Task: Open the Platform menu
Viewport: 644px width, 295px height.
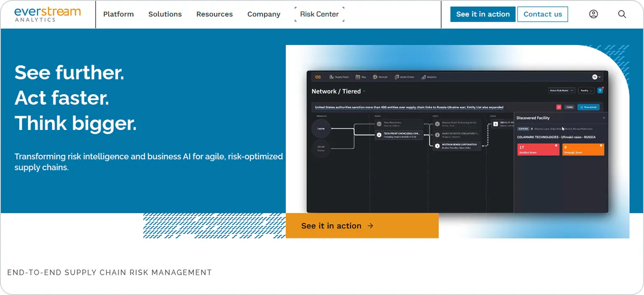Action: 118,14
